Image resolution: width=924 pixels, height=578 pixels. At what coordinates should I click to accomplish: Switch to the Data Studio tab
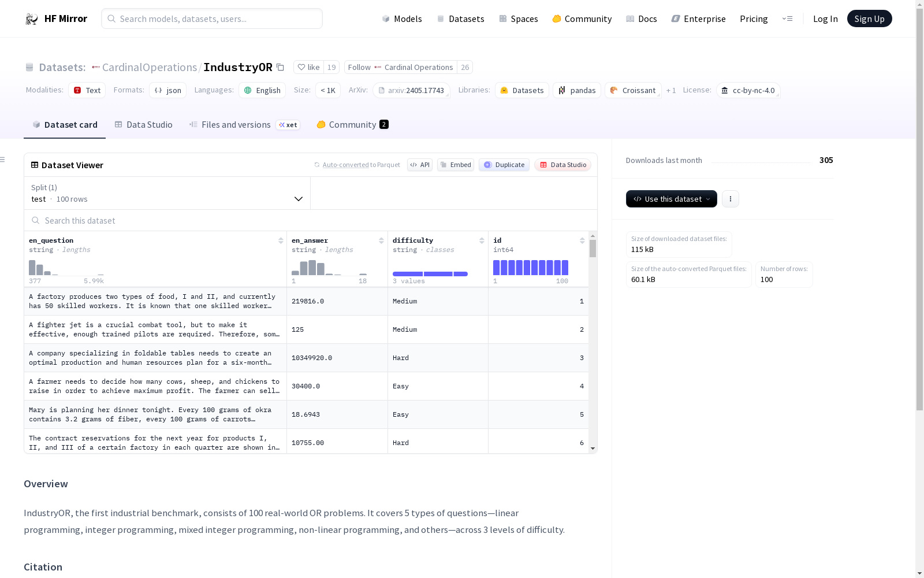pyautogui.click(x=144, y=125)
